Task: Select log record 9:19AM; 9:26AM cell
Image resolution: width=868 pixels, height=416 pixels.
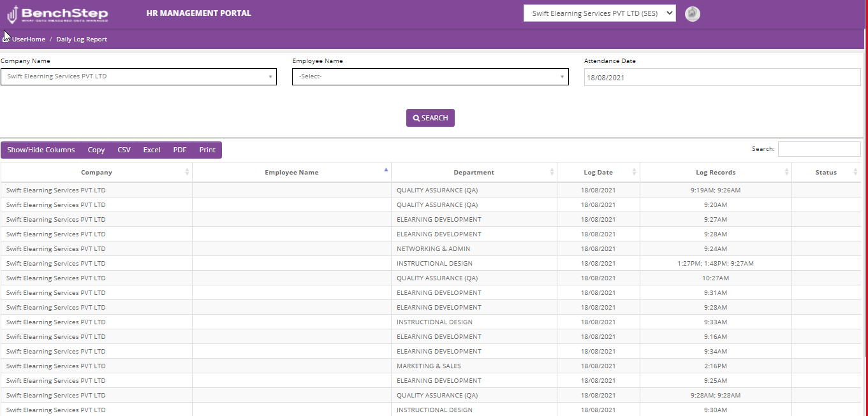Action: pos(716,190)
